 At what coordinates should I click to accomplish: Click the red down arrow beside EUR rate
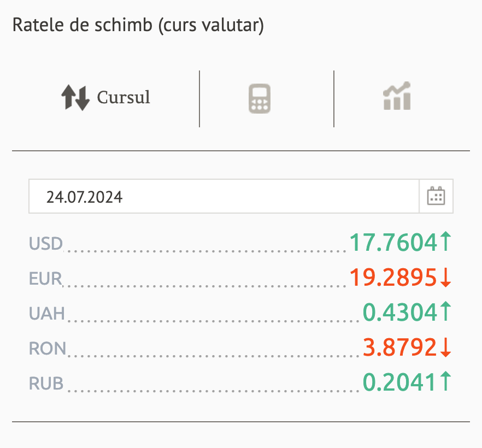click(446, 278)
